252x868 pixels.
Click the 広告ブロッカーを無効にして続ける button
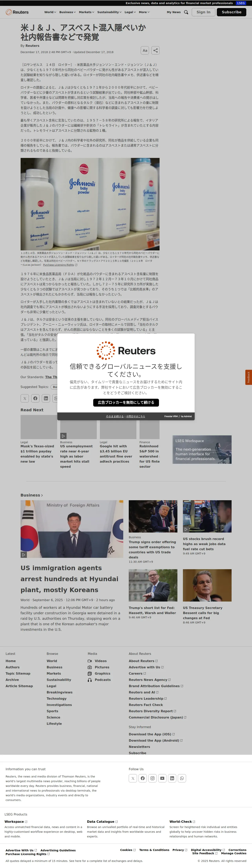126,403
